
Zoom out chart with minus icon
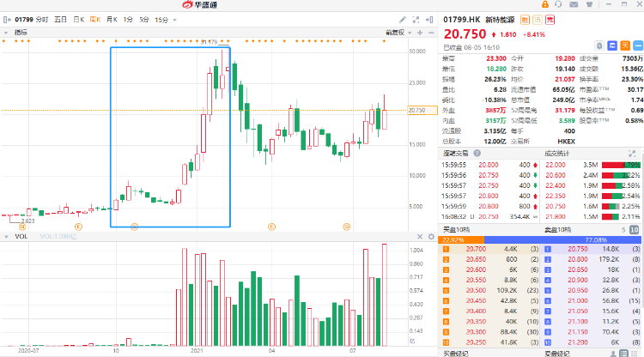tap(431, 33)
